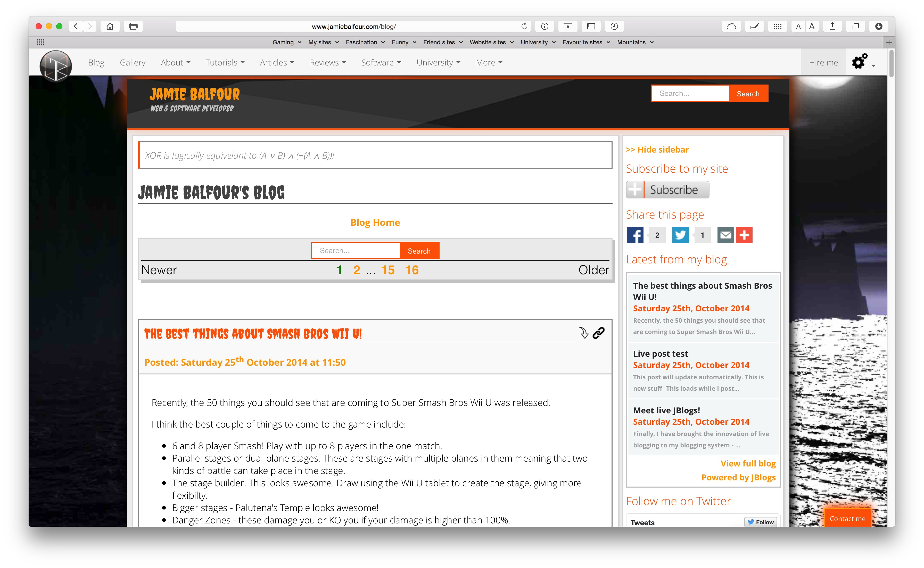
Task: Click the browser home icon
Action: (110, 26)
